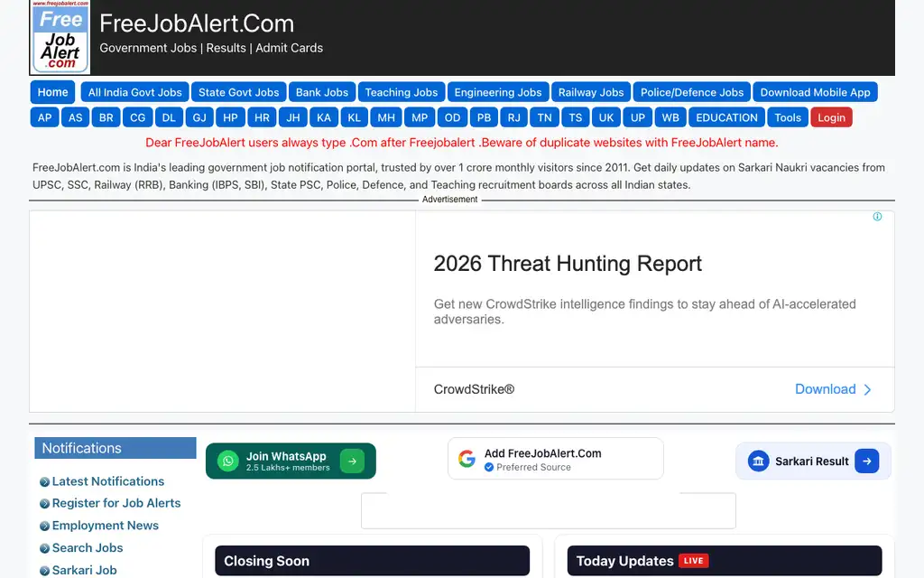Select the WB state button

coord(670,117)
